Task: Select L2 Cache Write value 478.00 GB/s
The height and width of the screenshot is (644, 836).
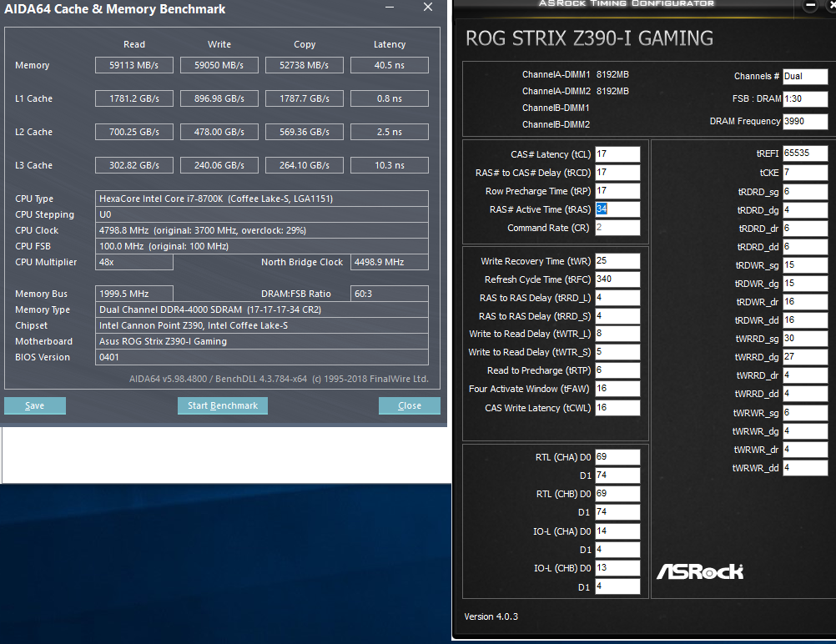Action: click(219, 132)
